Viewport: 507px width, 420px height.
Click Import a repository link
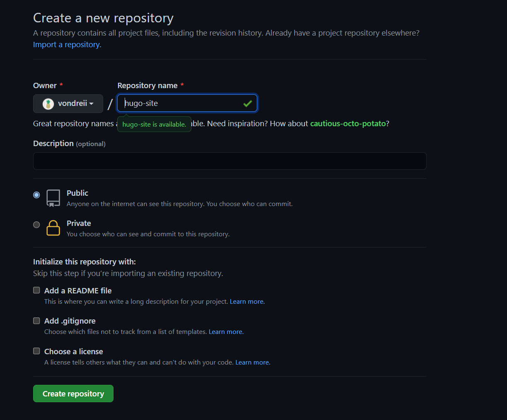(66, 44)
